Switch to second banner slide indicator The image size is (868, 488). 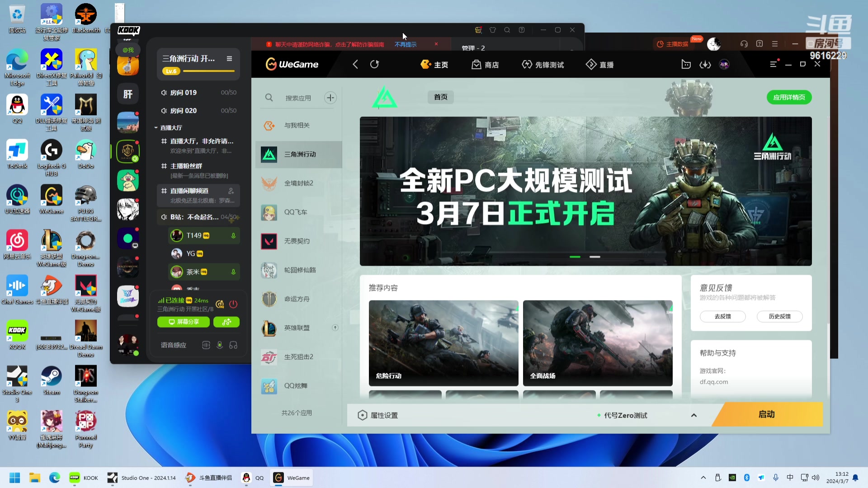point(595,257)
